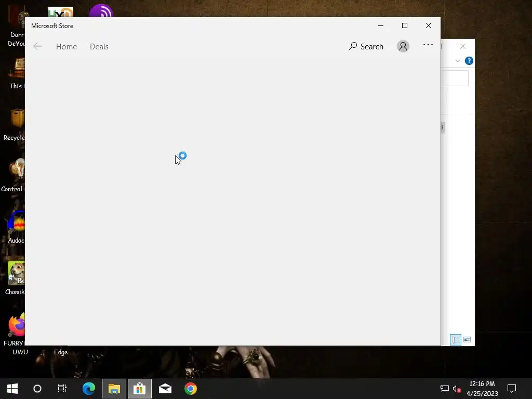Select the Audacity desktop icon

(x=16, y=227)
